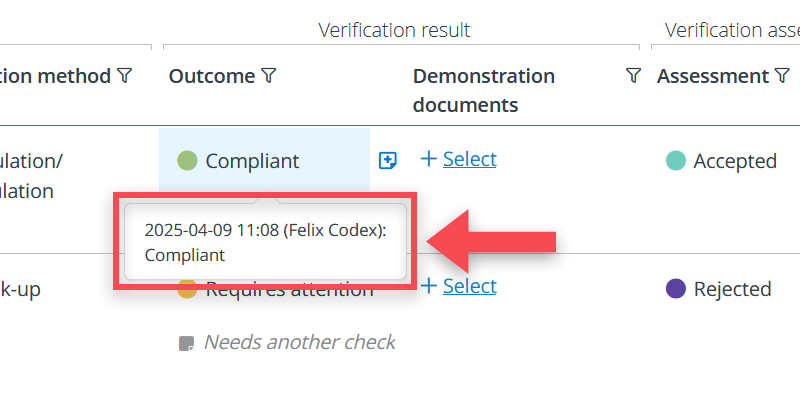Filter the Assessment column
This screenshot has height=400, width=800.
click(782, 76)
